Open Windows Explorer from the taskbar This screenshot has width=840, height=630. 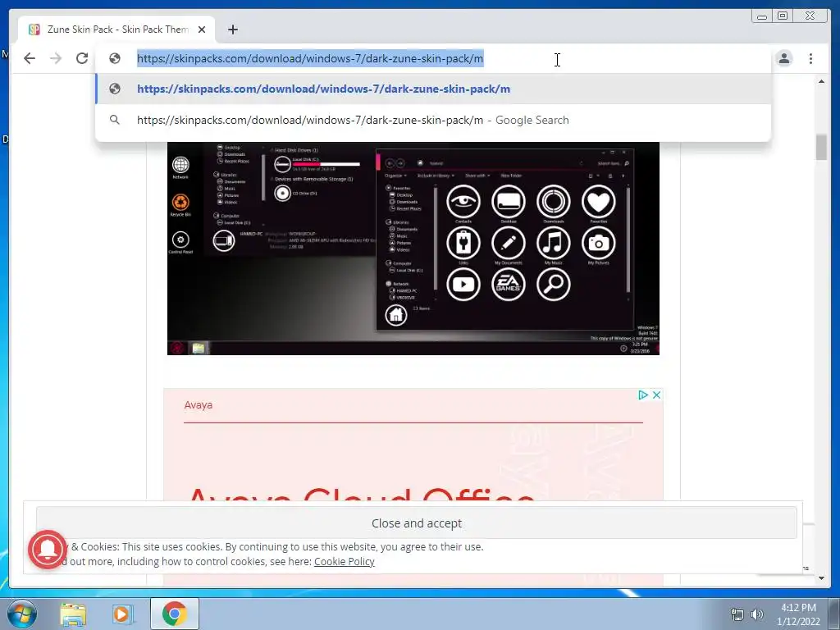[73, 614]
